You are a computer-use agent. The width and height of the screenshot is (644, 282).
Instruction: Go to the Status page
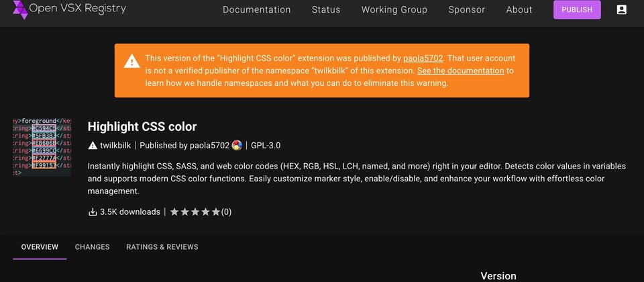(326, 9)
